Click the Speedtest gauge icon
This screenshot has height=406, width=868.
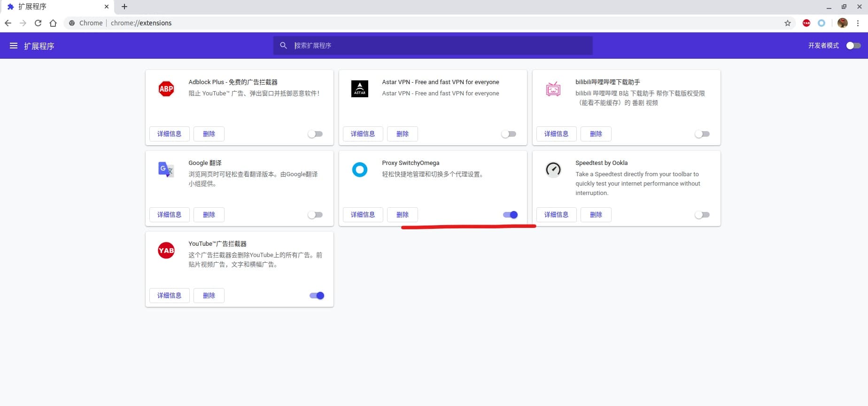pyautogui.click(x=553, y=170)
